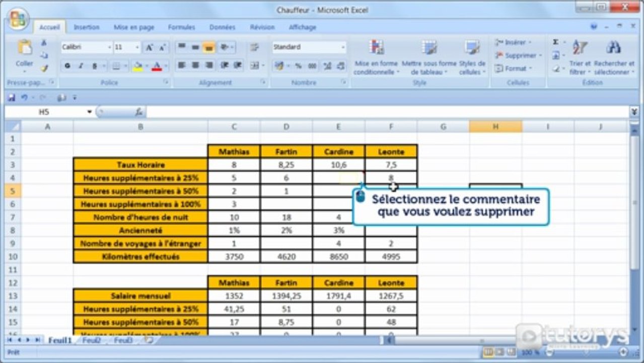This screenshot has width=644, height=363.
Task: Open the Révision ribbon tab
Action: [262, 27]
